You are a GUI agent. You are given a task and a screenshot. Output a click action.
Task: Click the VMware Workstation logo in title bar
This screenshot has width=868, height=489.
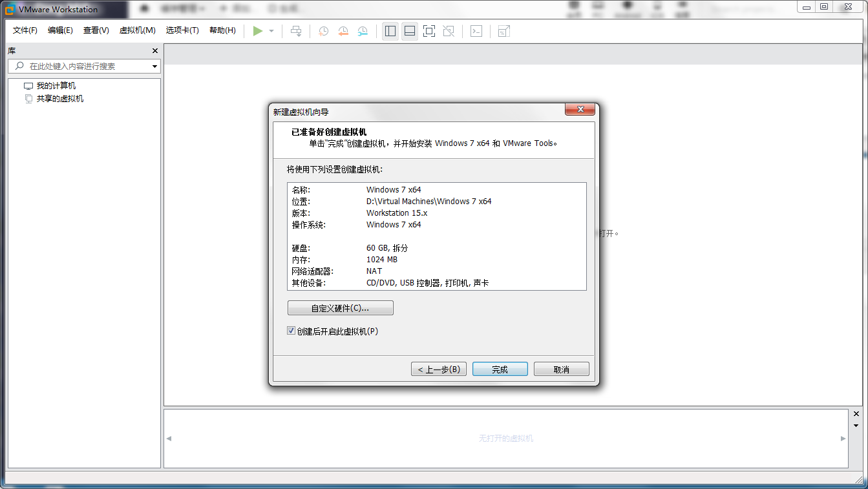(x=10, y=10)
